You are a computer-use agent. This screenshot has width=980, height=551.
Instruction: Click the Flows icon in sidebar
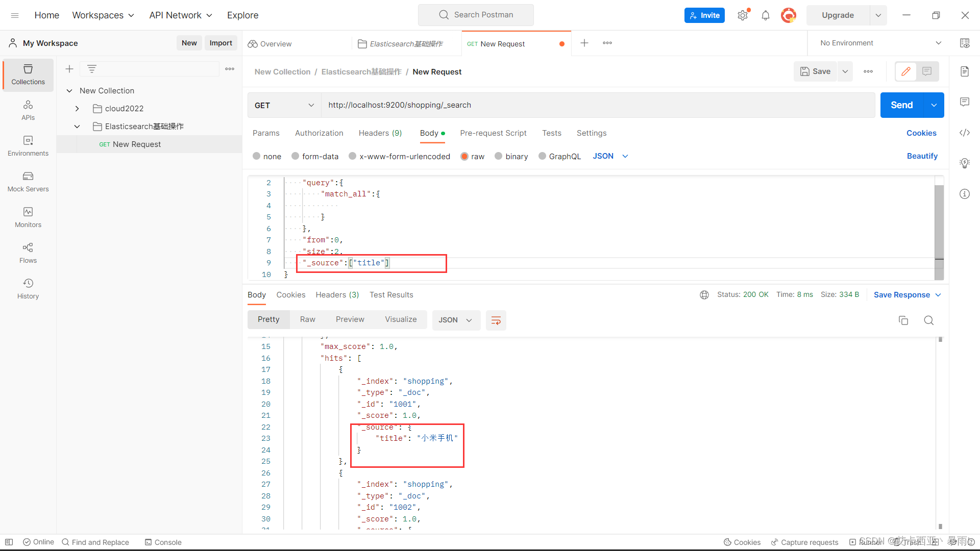[x=27, y=253]
